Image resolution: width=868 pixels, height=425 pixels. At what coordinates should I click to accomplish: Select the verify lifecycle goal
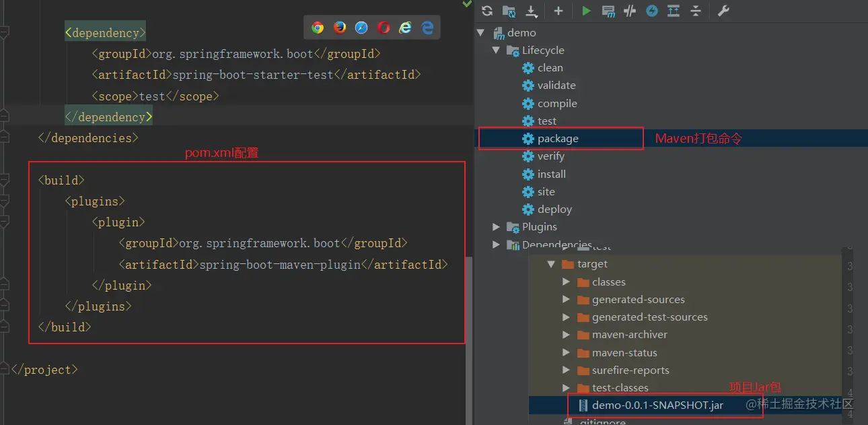tap(551, 156)
